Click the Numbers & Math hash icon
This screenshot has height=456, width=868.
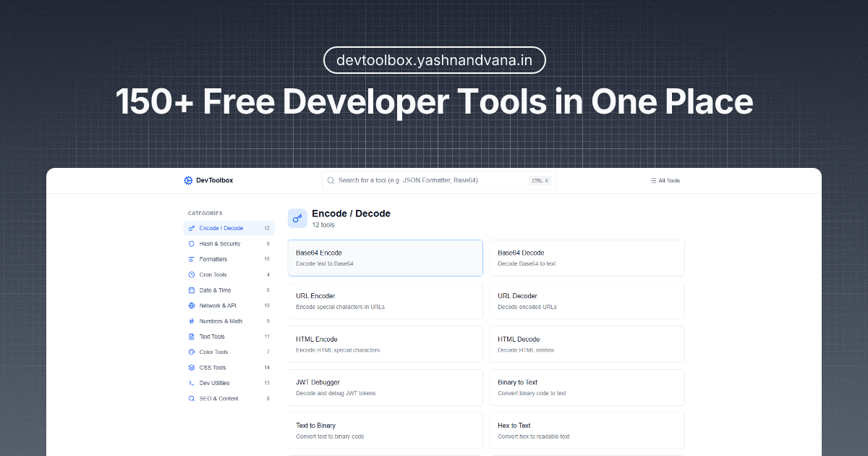coord(192,321)
